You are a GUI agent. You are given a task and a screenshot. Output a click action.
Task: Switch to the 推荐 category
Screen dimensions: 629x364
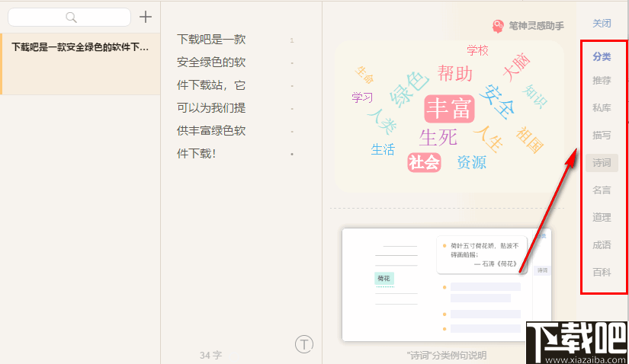click(x=602, y=80)
